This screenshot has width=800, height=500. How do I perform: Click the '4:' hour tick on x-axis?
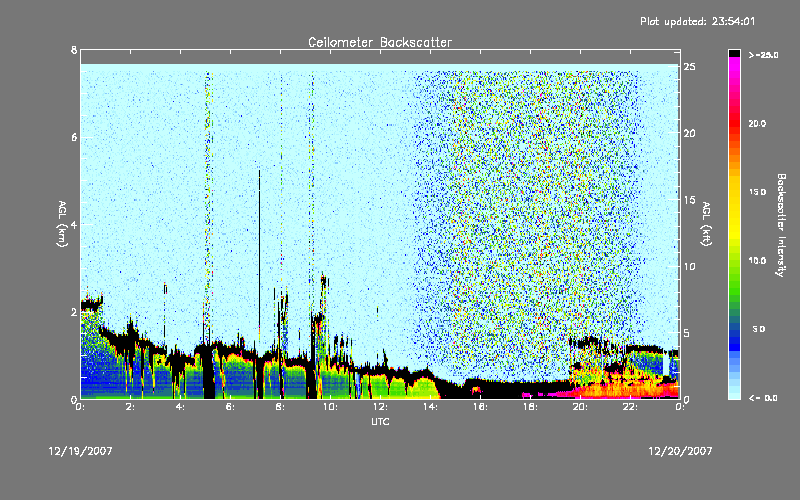181,407
